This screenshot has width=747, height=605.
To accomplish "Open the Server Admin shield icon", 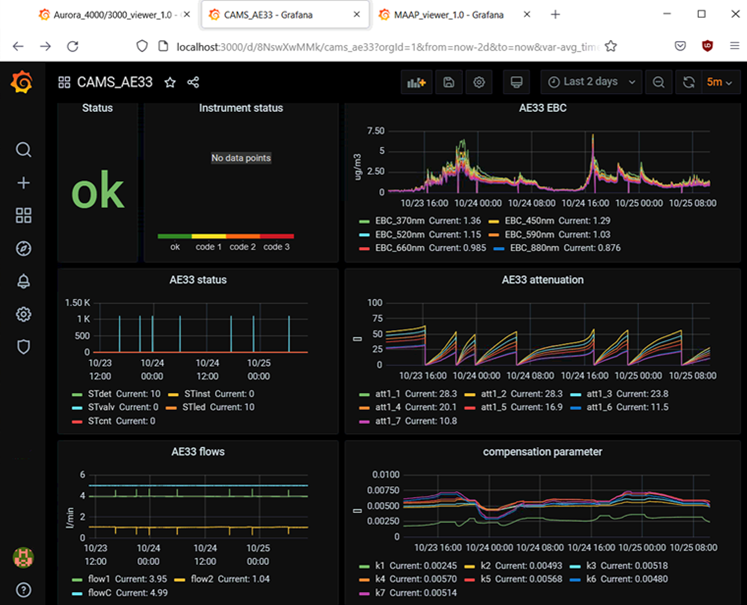I will pyautogui.click(x=23, y=347).
